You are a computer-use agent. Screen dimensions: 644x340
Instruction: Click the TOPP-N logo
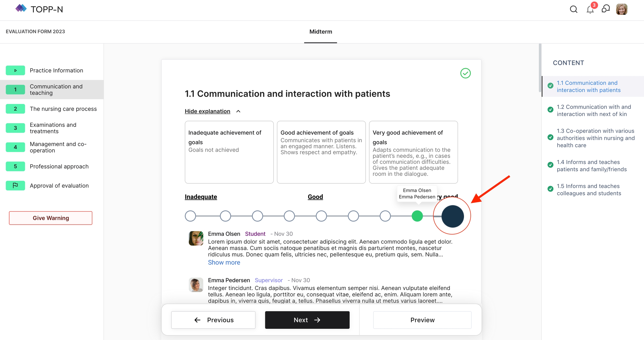(39, 9)
